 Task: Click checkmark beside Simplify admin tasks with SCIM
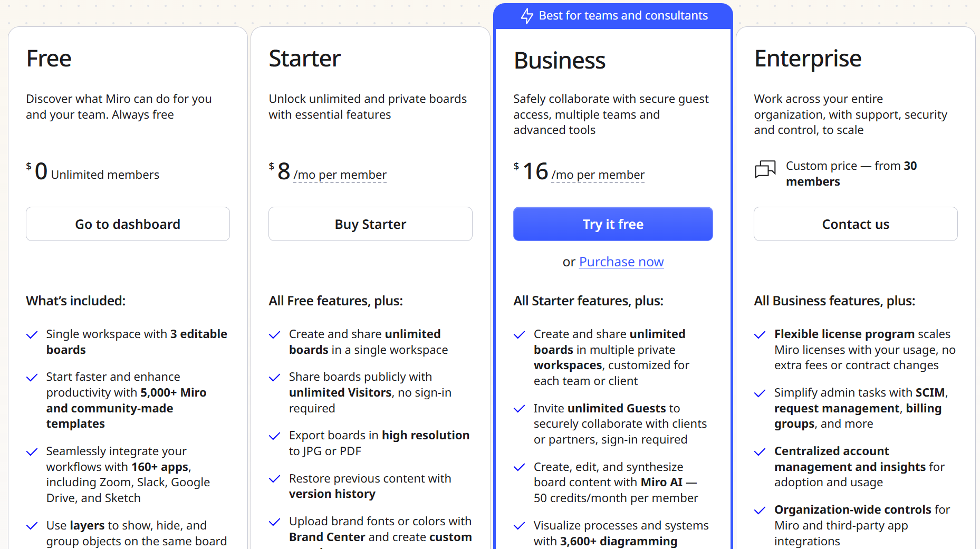760,393
